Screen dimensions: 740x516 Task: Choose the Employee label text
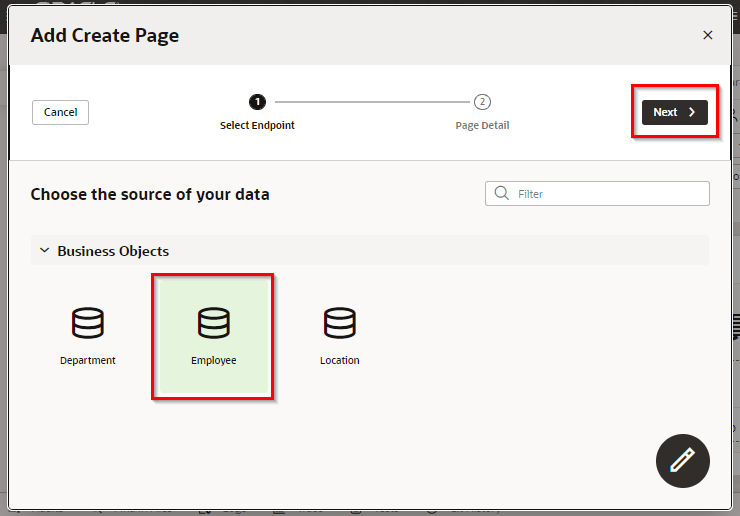point(213,360)
